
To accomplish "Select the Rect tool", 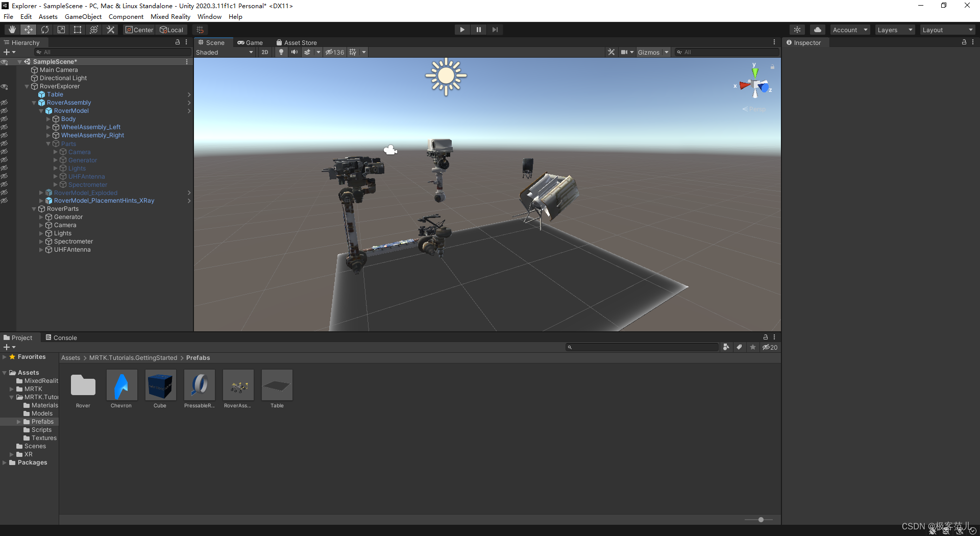I will tap(78, 30).
